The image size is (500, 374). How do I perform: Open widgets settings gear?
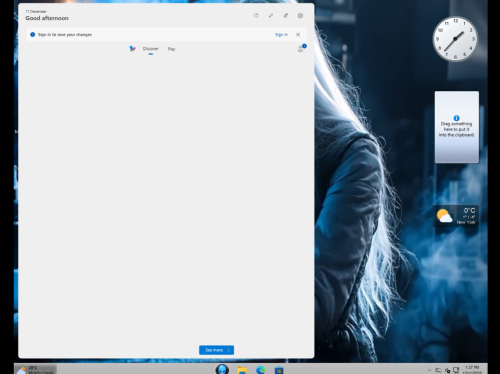[x=300, y=15]
